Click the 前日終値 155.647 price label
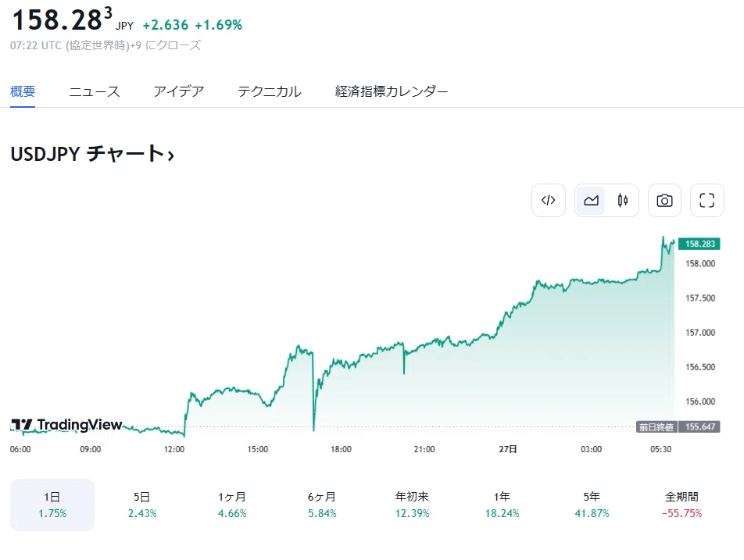The height and width of the screenshot is (560, 744). [x=678, y=426]
